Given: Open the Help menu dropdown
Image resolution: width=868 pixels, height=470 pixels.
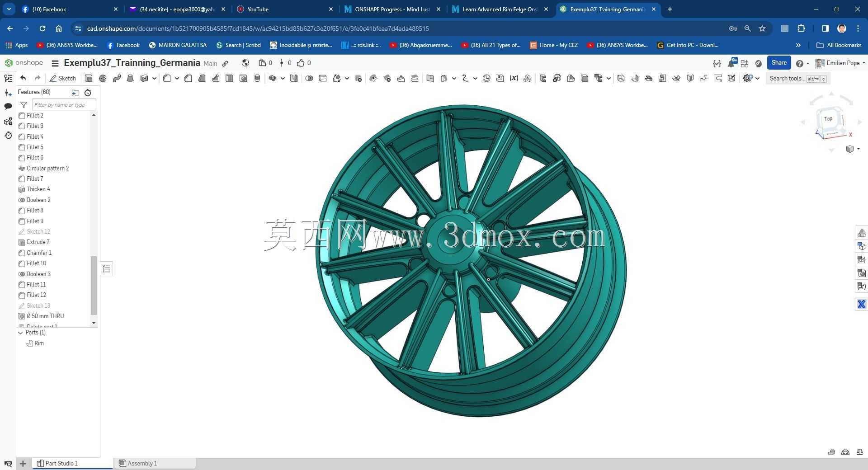Looking at the screenshot, I should (x=802, y=63).
